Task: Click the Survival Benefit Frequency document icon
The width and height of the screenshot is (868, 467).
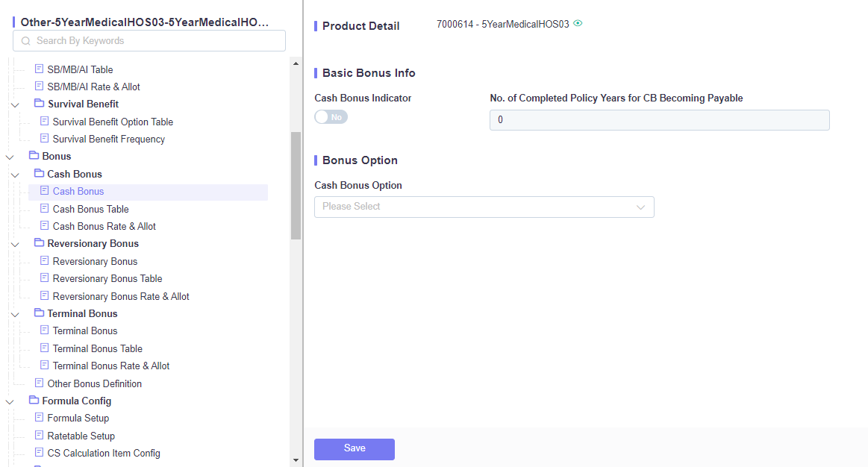Action: pyautogui.click(x=44, y=138)
